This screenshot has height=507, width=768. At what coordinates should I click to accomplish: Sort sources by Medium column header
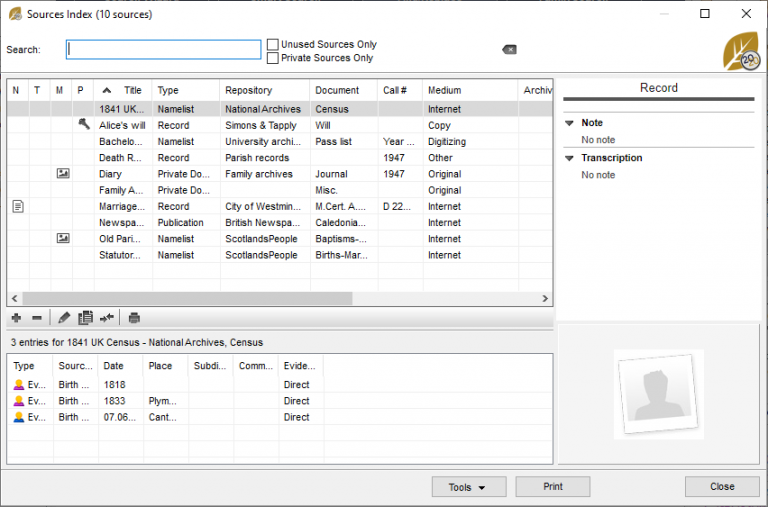(444, 91)
